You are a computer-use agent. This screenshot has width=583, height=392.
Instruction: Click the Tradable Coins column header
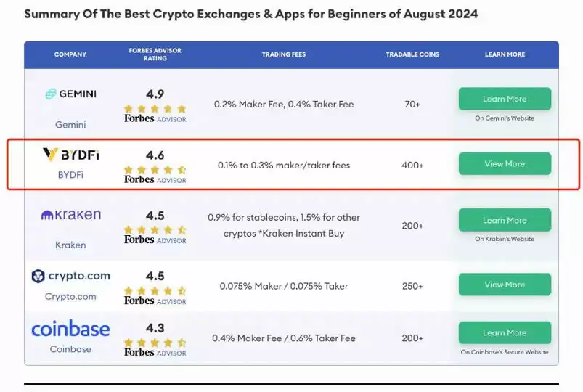[412, 54]
